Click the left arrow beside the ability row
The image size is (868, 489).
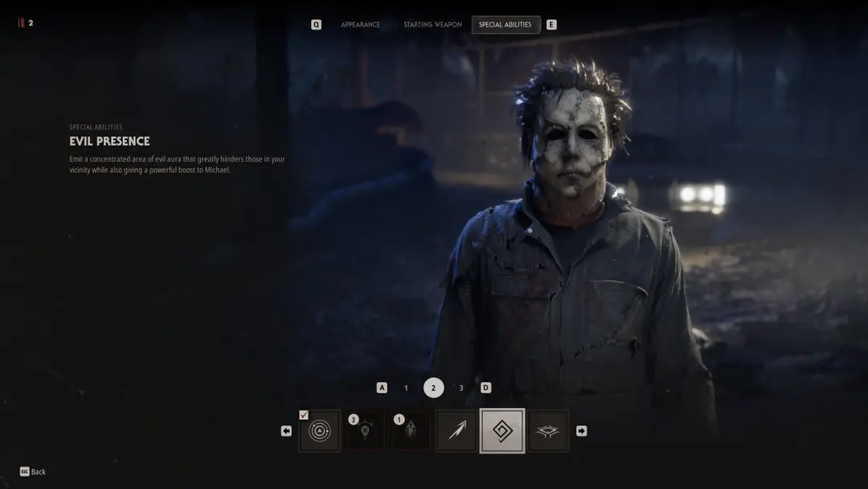(x=286, y=431)
